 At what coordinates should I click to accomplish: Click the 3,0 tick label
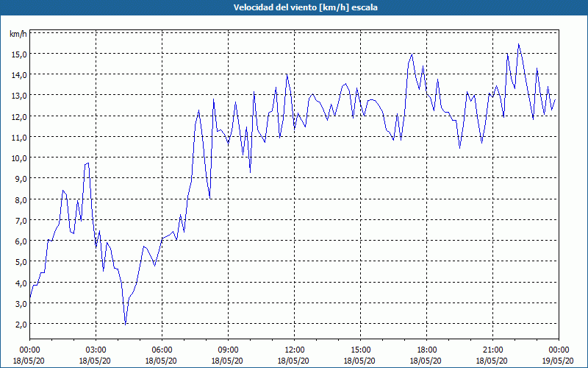click(21, 303)
